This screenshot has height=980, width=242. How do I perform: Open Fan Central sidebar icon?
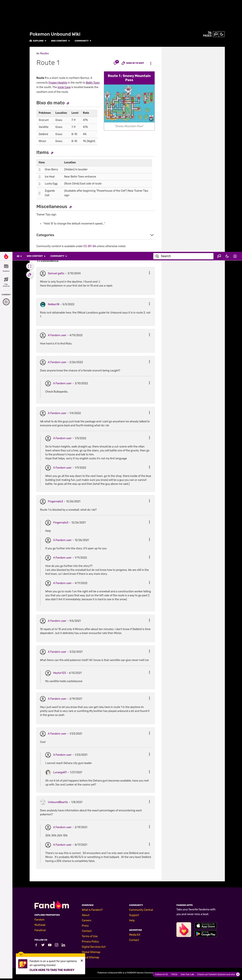(6, 281)
